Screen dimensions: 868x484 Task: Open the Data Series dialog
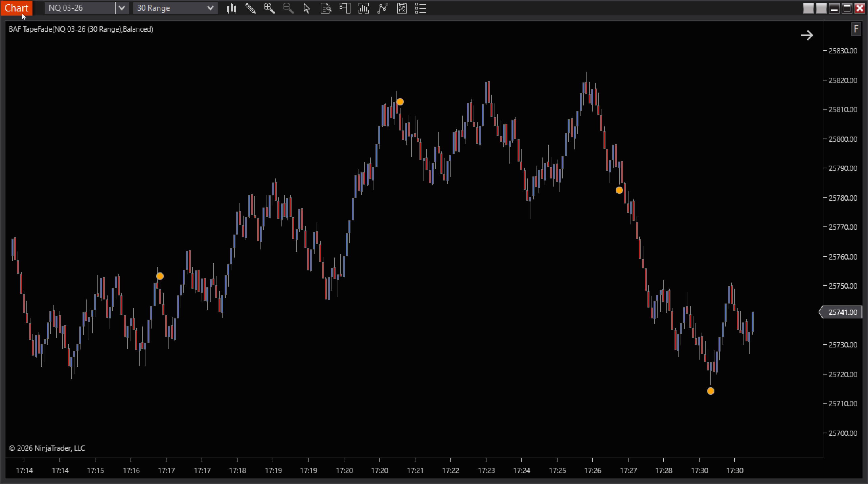[364, 8]
